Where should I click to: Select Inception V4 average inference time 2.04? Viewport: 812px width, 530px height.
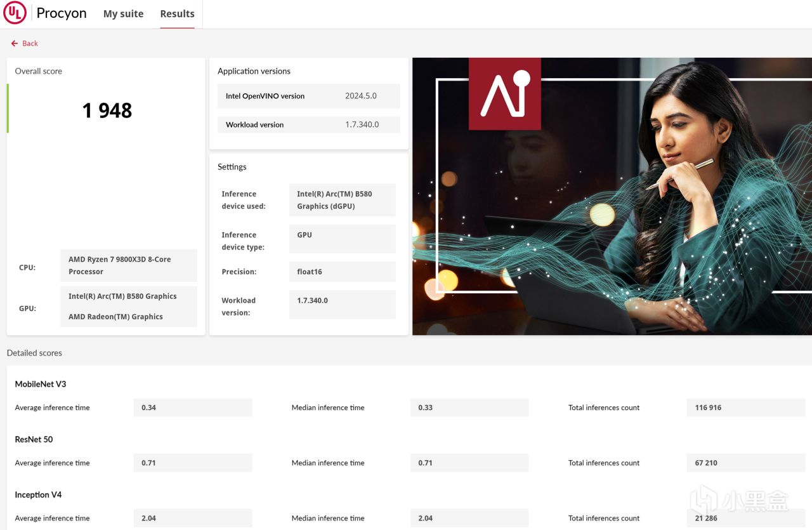[x=193, y=518]
